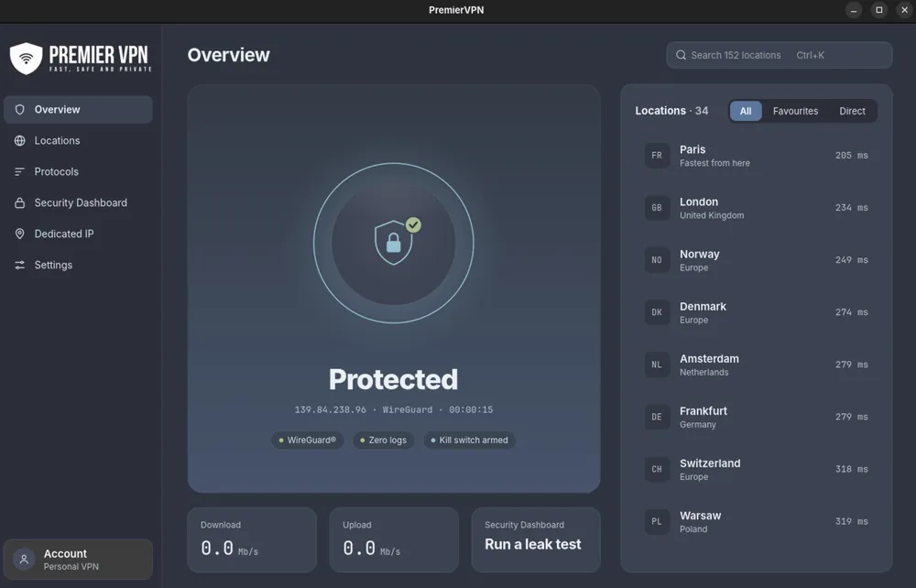
Task: Click the Upload speed card
Action: pos(394,539)
